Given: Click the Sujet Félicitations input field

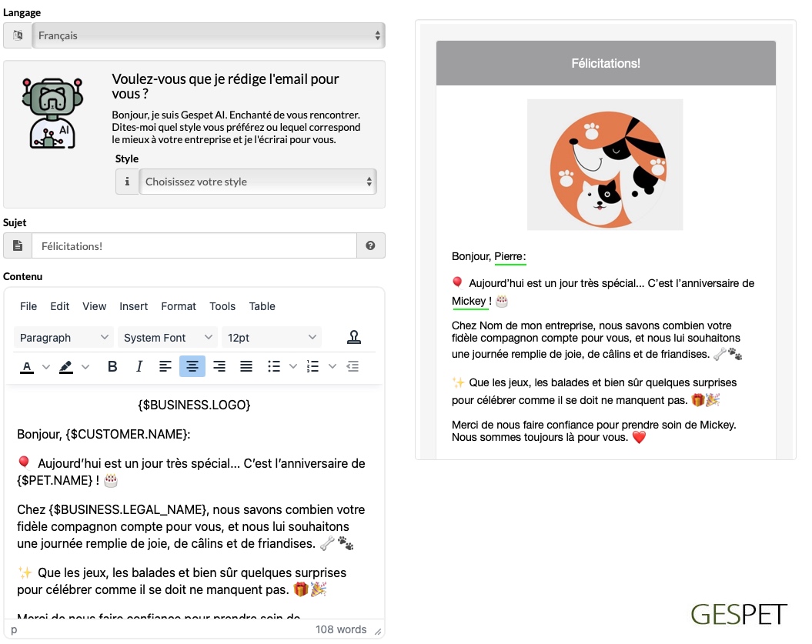Looking at the screenshot, I should pos(194,246).
